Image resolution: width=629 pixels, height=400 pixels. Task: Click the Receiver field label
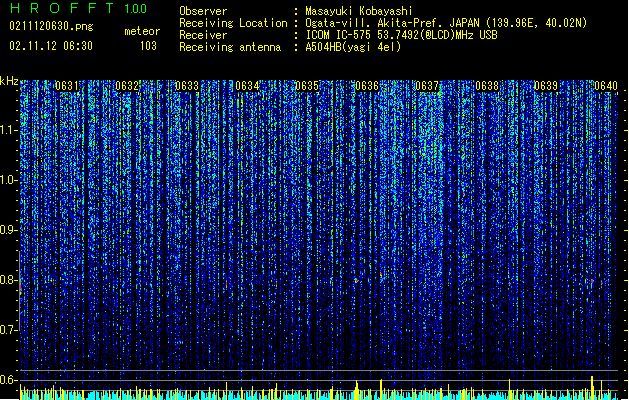[x=203, y=35]
